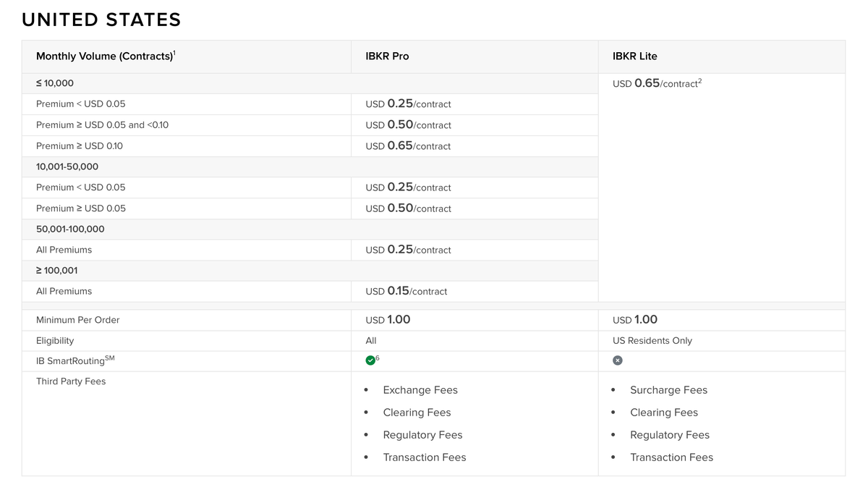This screenshot has height=477, width=868.
Task: Click the All eligibility value
Action: (x=371, y=340)
